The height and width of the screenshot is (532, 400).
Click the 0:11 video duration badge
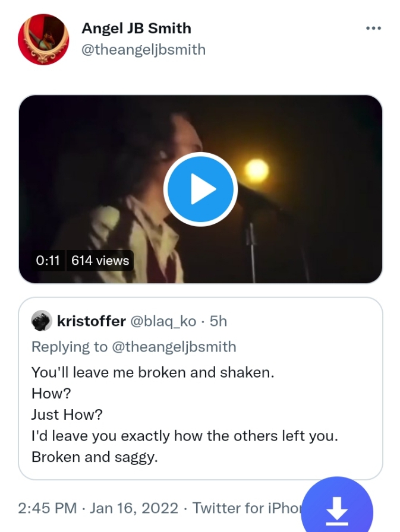[48, 260]
